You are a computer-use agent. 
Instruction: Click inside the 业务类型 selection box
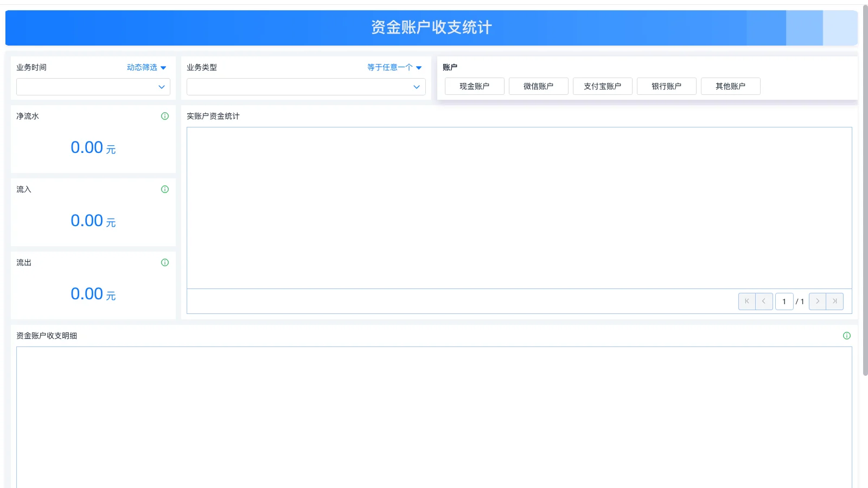pyautogui.click(x=305, y=86)
